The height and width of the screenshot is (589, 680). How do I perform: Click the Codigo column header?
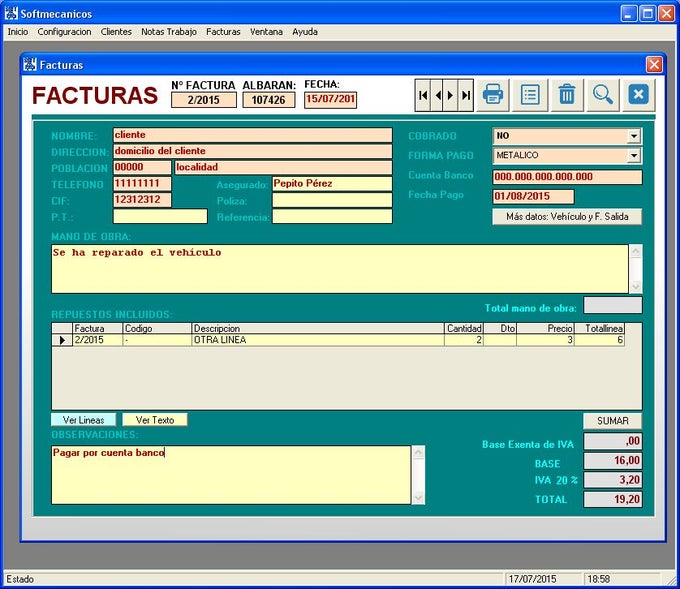click(x=157, y=328)
